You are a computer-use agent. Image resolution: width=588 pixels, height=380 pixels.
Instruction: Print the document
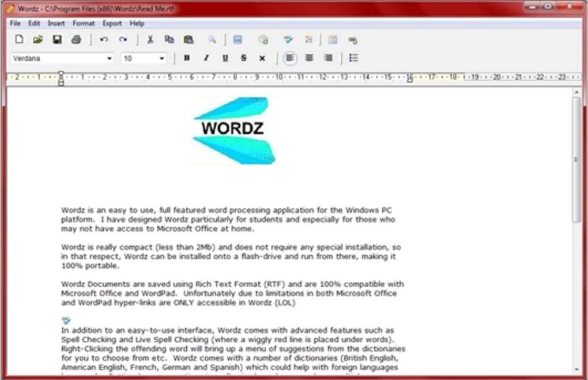[76, 40]
